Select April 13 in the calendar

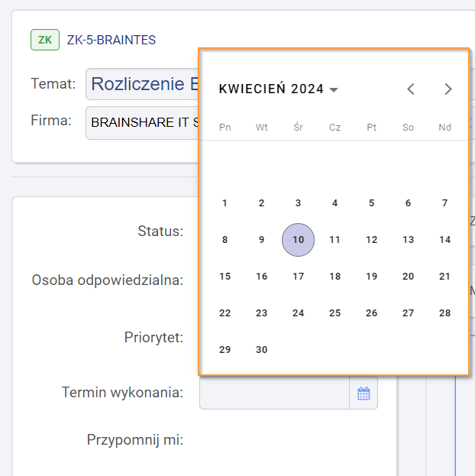click(409, 239)
